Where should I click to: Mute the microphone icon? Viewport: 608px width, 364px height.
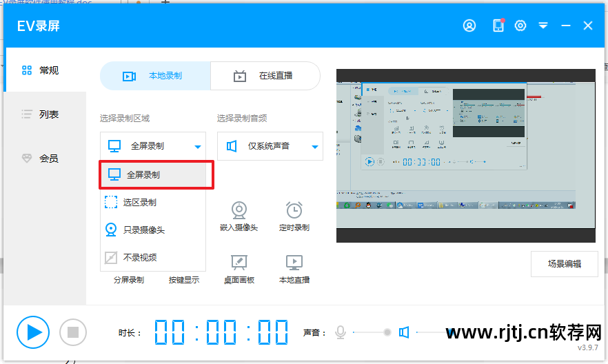341,332
